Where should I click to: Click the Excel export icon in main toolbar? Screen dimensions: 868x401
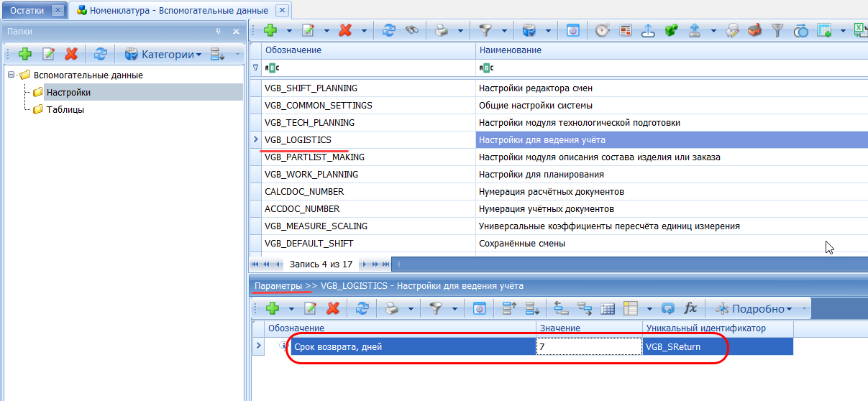[859, 31]
